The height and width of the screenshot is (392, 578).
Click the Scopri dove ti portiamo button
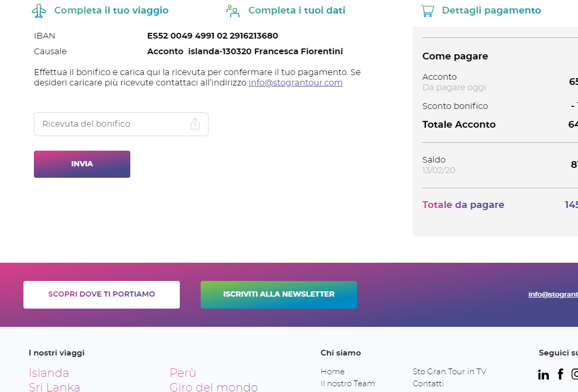coord(101,295)
